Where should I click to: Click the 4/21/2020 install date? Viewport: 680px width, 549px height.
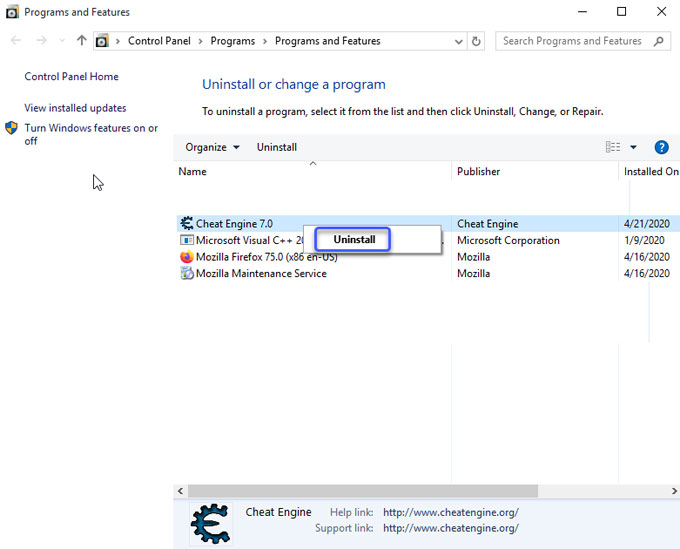(x=647, y=224)
